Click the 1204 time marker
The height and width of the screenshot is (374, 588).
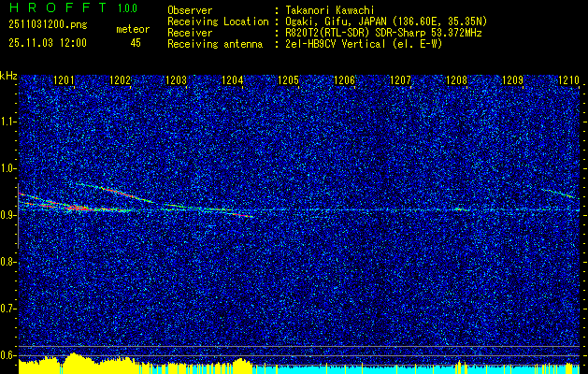tap(233, 80)
